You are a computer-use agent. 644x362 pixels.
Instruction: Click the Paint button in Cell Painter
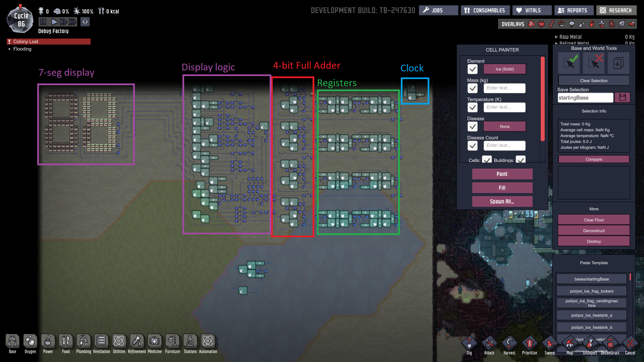(501, 174)
